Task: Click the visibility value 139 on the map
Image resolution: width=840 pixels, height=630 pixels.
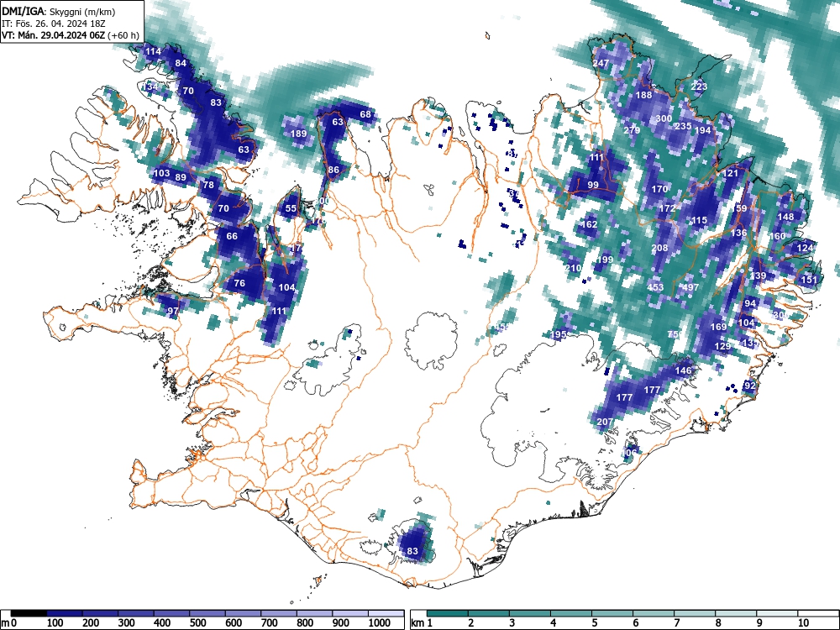Action: 758,276
